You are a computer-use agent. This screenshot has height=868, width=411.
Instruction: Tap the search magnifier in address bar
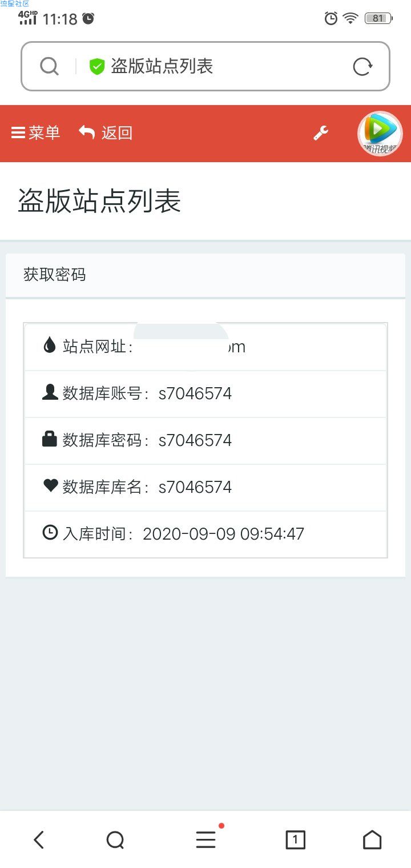(50, 67)
